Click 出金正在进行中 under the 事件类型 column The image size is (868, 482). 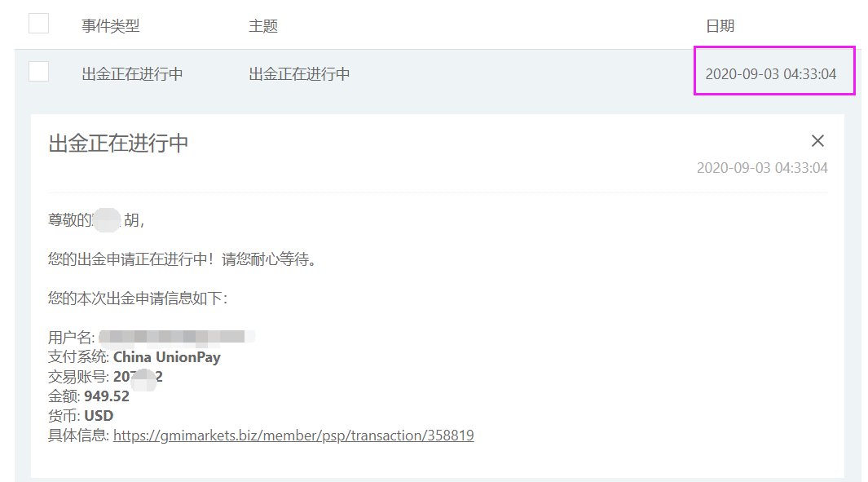(x=132, y=74)
